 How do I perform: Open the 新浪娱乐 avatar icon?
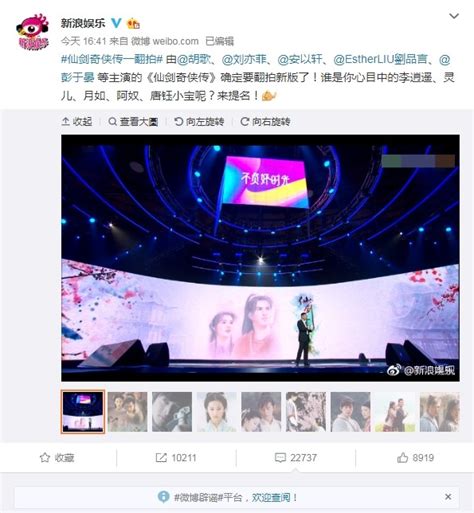(x=32, y=32)
